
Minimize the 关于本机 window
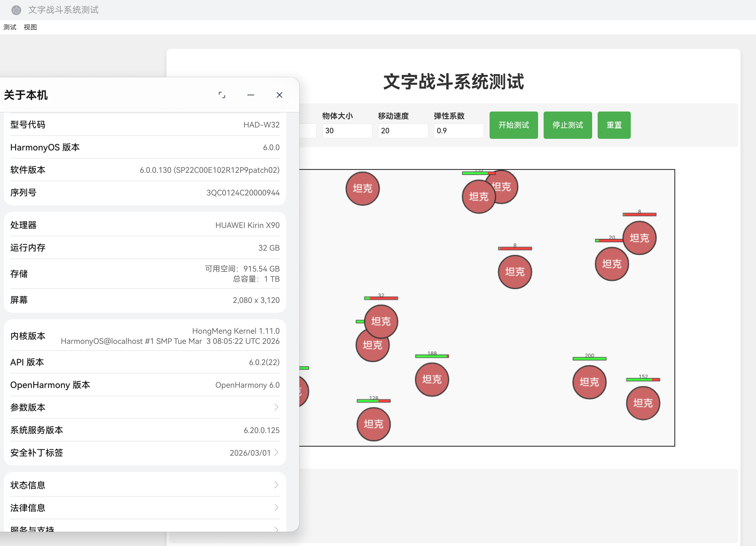(x=251, y=95)
